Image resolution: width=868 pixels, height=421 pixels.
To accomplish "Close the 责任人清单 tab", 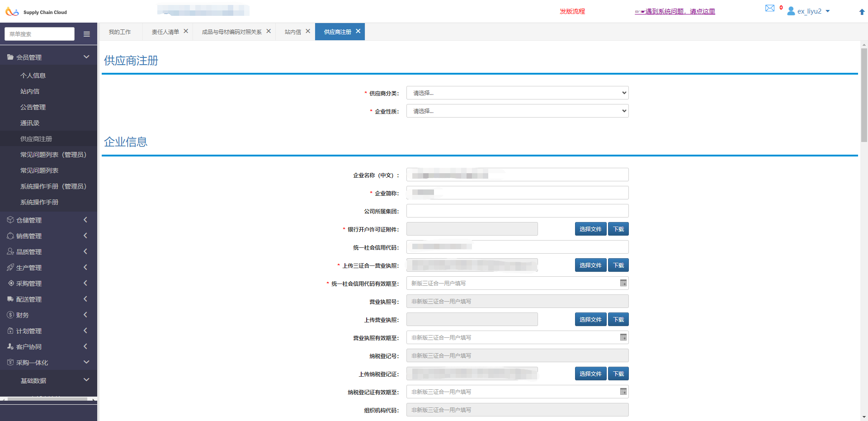I will 186,31.
